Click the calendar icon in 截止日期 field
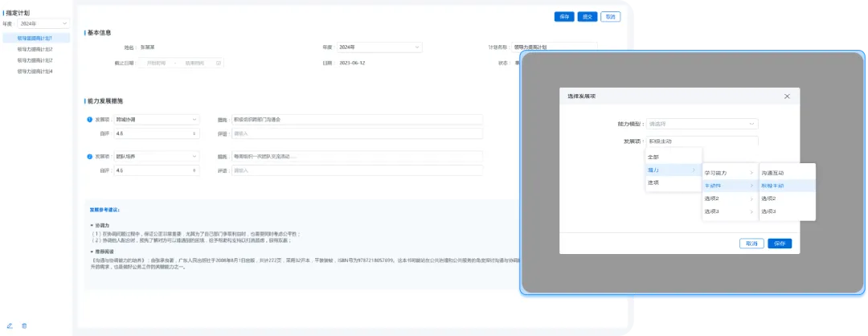The image size is (868, 336). tap(218, 63)
